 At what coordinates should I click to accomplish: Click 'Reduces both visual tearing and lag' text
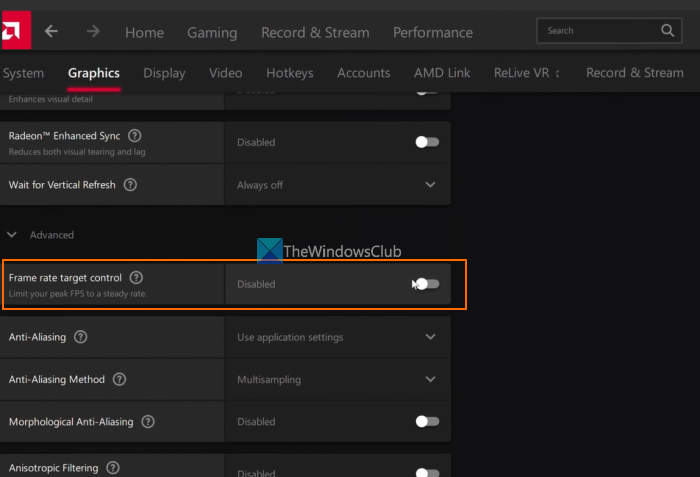coord(77,152)
